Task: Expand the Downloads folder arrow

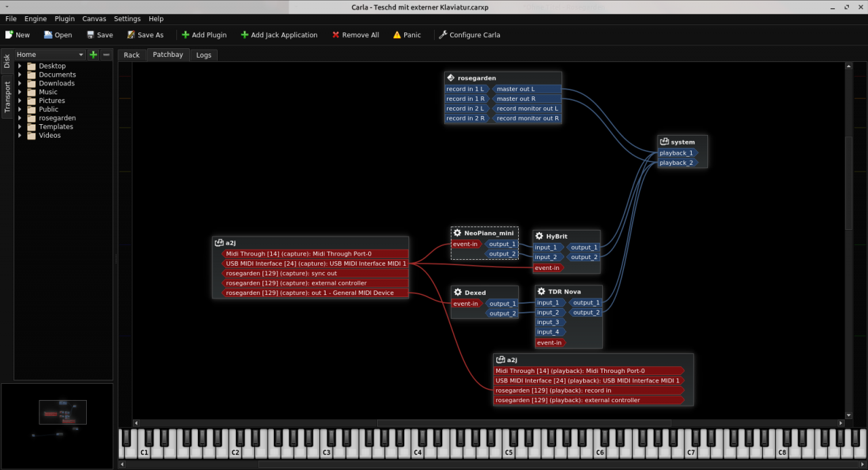Action: click(20, 83)
